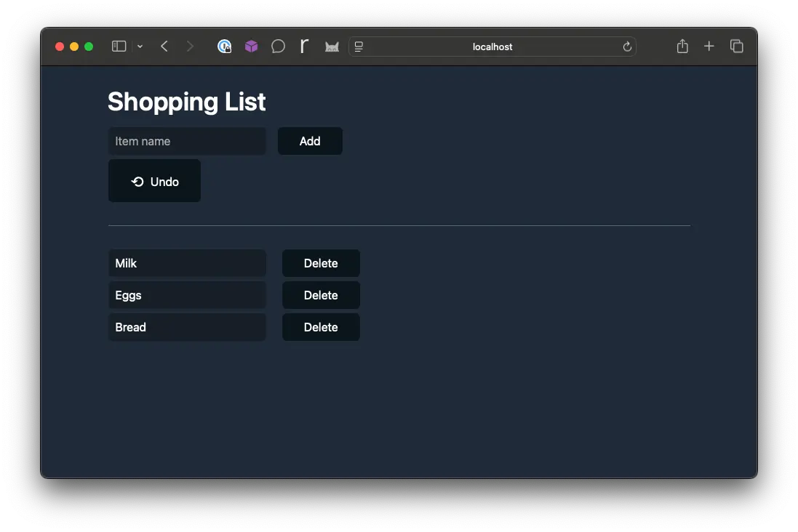Viewport: 798px width, 532px height.
Task: Open the 1Password extension icon
Action: pos(225,47)
